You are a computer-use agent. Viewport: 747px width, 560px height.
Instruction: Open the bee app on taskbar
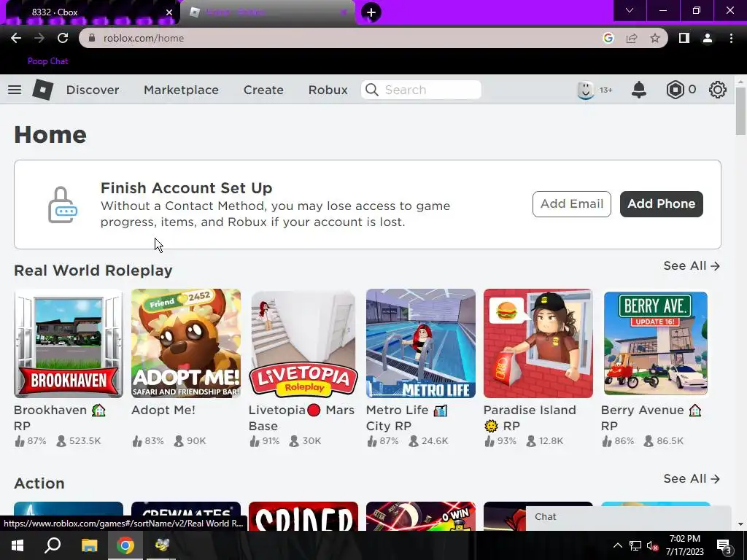click(x=161, y=545)
